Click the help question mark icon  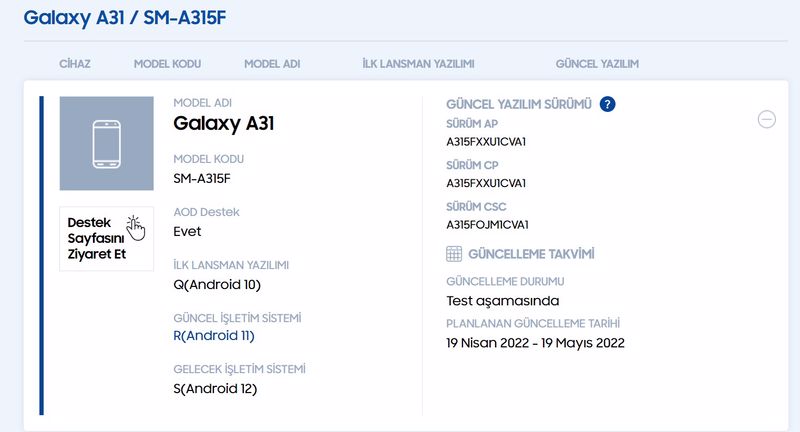coord(607,104)
